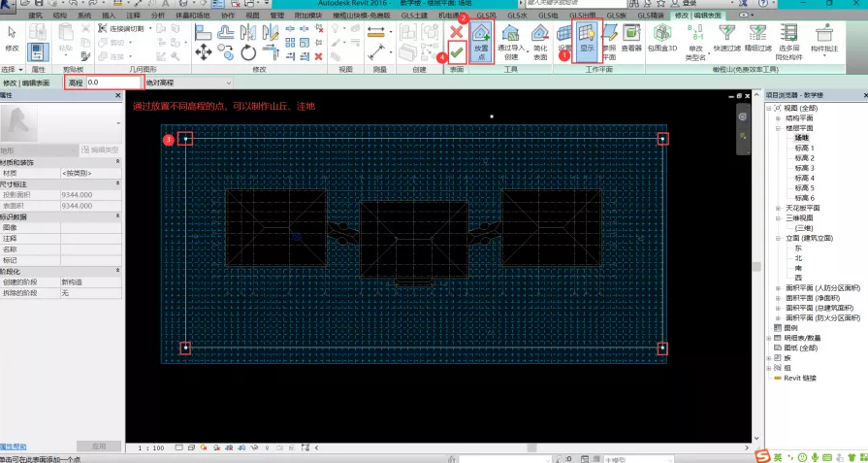Image resolution: width=868 pixels, height=463 pixels.
Task: Click the 1 : 100 view scale
Action: coord(151,447)
